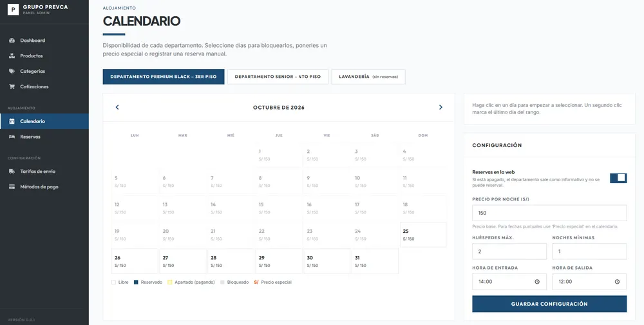Click the Hora de entrada time field
This screenshot has width=644, height=325.
click(x=509, y=282)
